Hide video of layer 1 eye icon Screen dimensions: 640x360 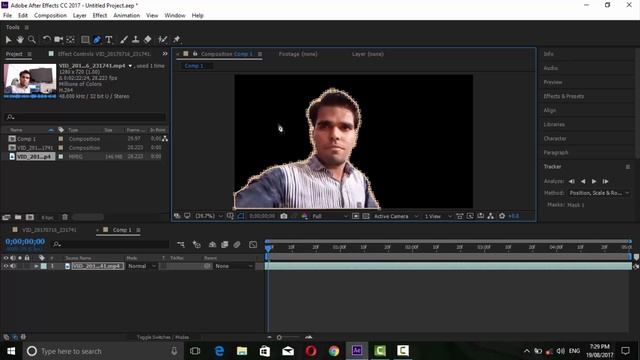point(6,266)
